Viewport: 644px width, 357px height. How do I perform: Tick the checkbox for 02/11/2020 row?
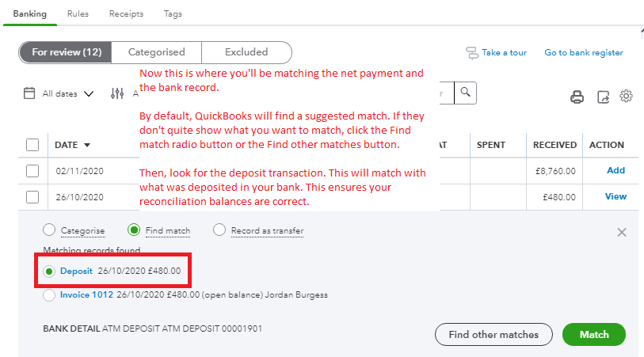point(32,171)
